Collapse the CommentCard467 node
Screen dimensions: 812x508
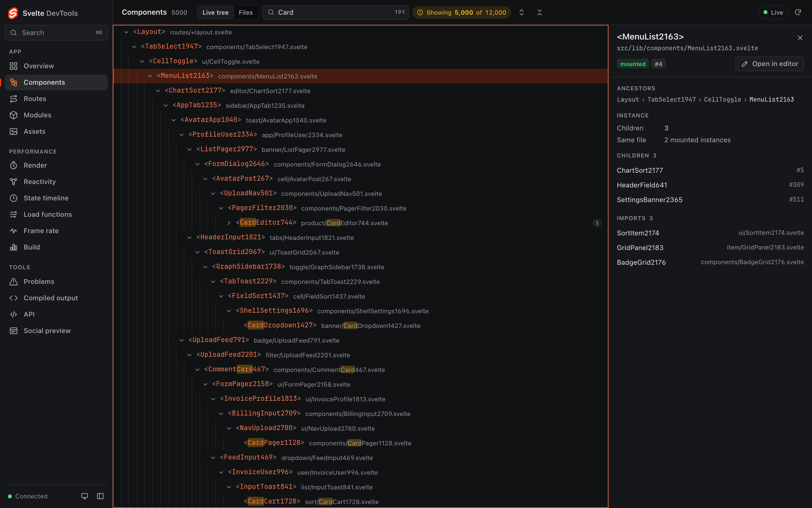(197, 370)
